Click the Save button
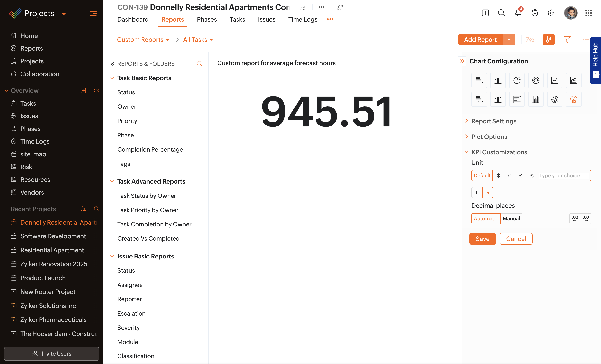This screenshot has width=601, height=364. pyautogui.click(x=482, y=239)
